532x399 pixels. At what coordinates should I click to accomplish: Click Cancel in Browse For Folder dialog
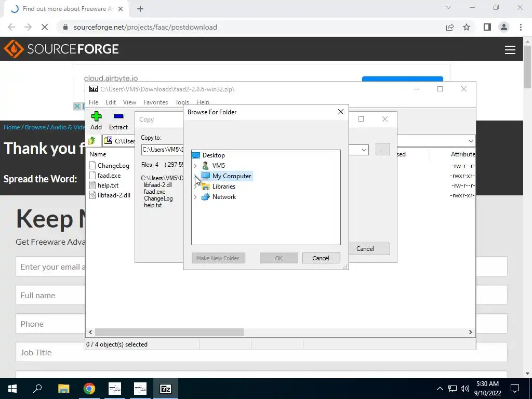(321, 258)
